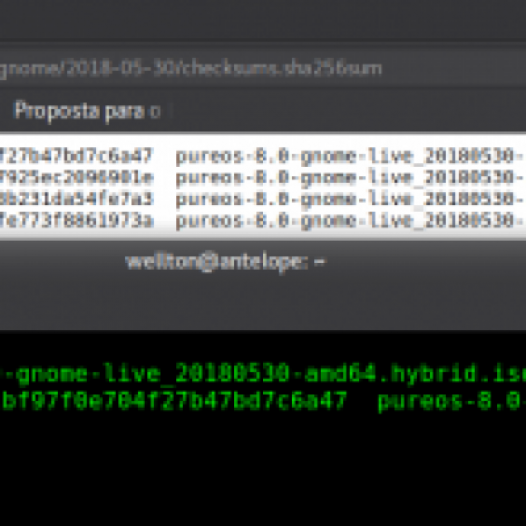Click the green pureos-8.0 text in the terminal
526x526 pixels.
[x=452, y=402]
